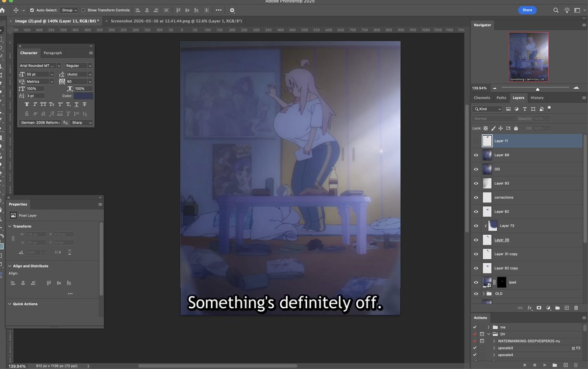The width and height of the screenshot is (588, 369).
Task: Hide Layer 93 with eye icon
Action: click(x=475, y=183)
